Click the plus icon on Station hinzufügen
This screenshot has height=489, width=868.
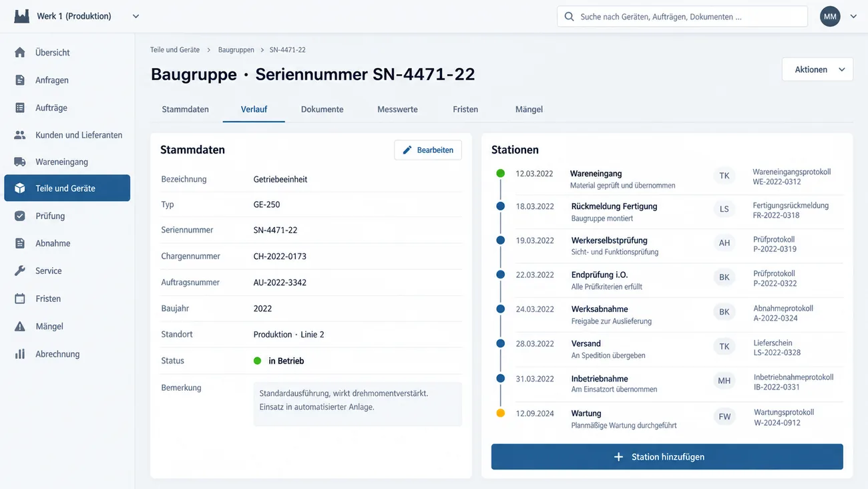coord(618,457)
